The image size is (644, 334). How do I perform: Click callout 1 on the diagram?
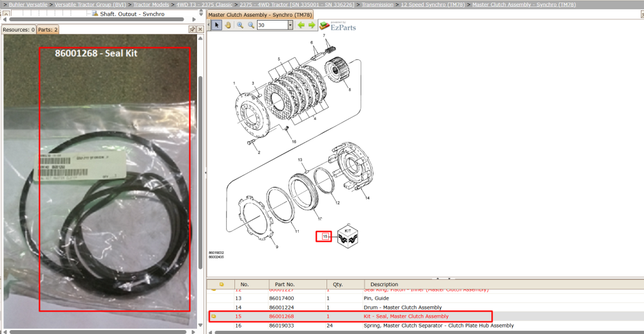[235, 84]
